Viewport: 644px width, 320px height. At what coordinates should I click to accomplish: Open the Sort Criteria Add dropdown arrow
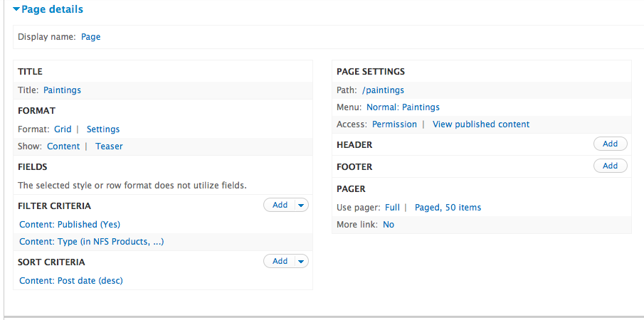[x=302, y=262]
